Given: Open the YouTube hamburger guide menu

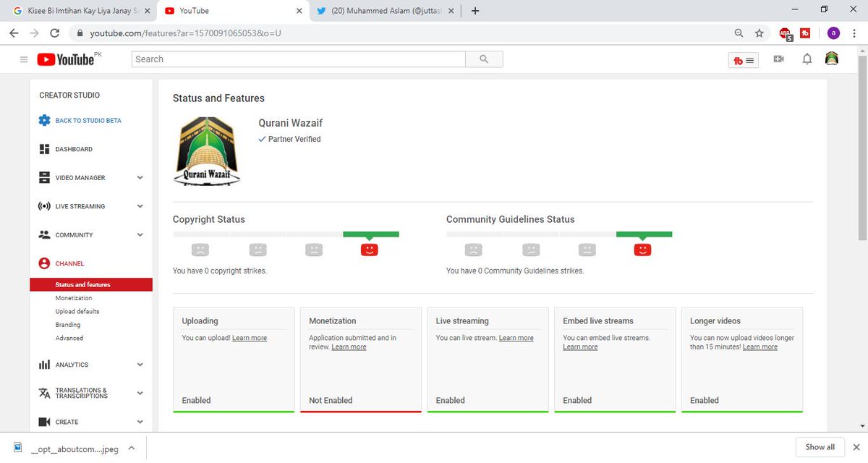Looking at the screenshot, I should (24, 59).
